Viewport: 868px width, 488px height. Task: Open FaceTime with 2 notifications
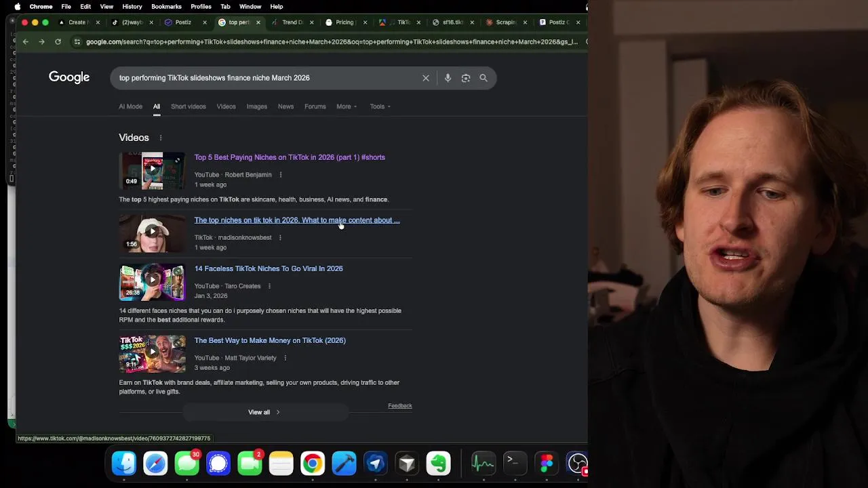pyautogui.click(x=250, y=464)
